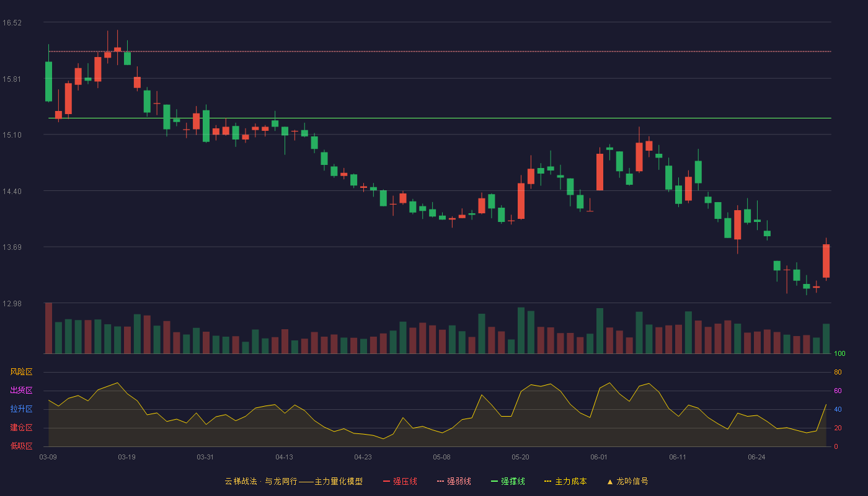This screenshot has height=496, width=868.
Task: Toggle the 云梯战法 · 与龙同行 legend entry
Action: (293, 481)
